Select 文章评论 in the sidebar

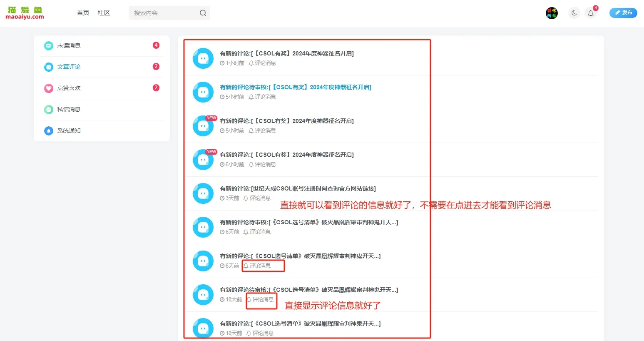102,67
